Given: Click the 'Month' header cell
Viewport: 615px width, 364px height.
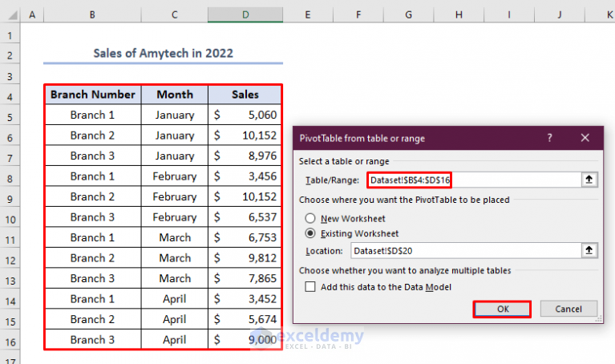Looking at the screenshot, I should coord(175,95).
